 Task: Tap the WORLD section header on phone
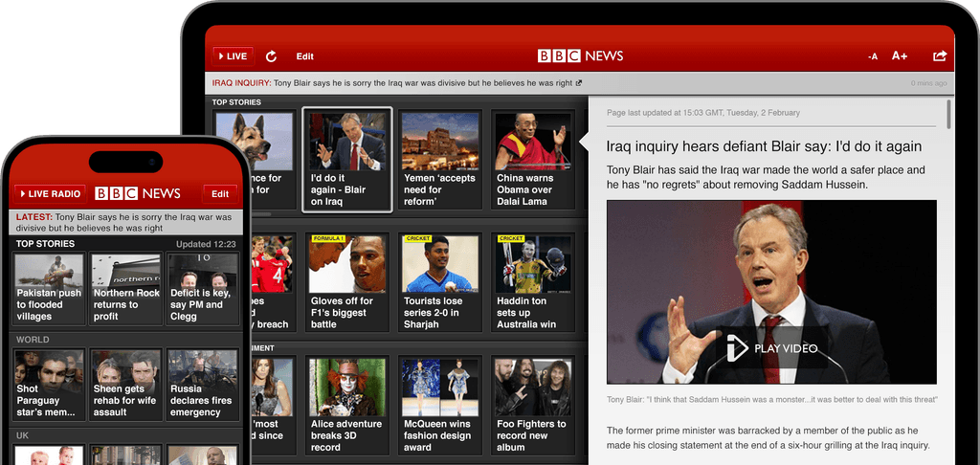coord(33,340)
